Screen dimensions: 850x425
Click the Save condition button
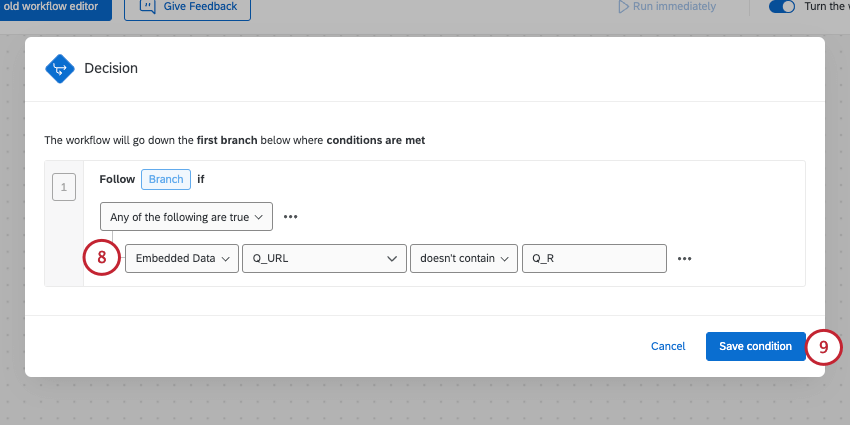pos(755,346)
